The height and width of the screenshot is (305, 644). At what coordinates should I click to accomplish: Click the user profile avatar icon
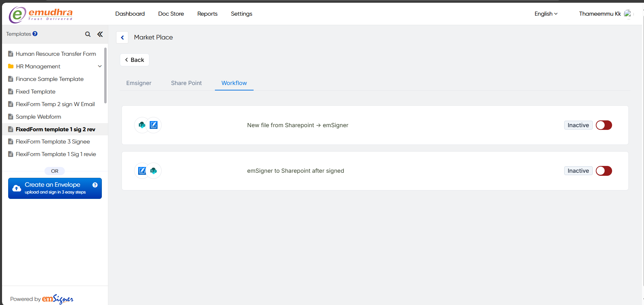[627, 14]
